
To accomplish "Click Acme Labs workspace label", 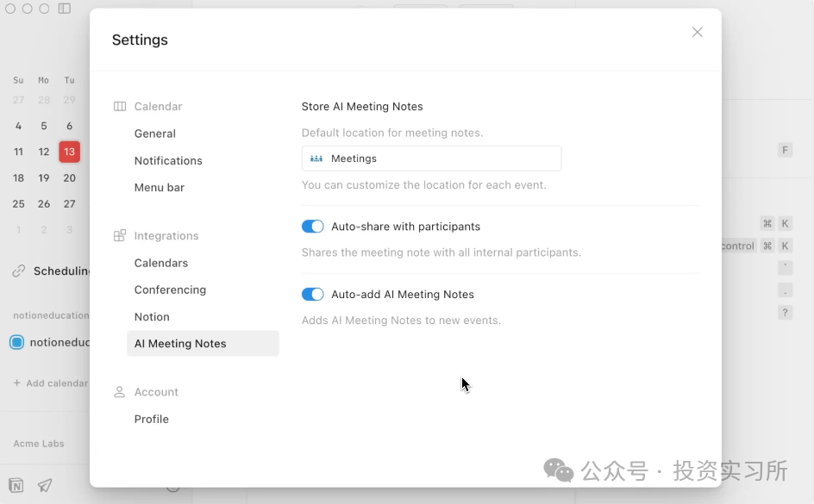I will (39, 444).
